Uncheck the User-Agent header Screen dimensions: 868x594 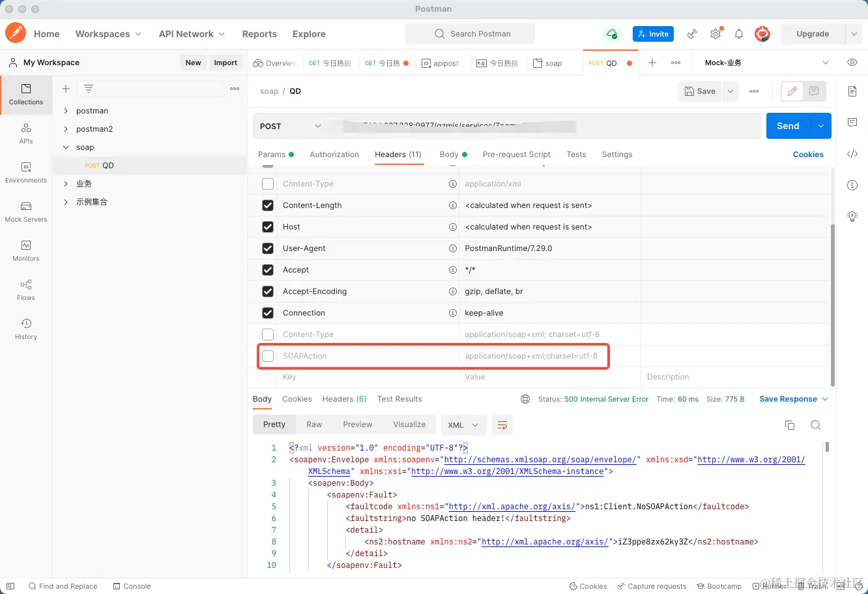[268, 248]
